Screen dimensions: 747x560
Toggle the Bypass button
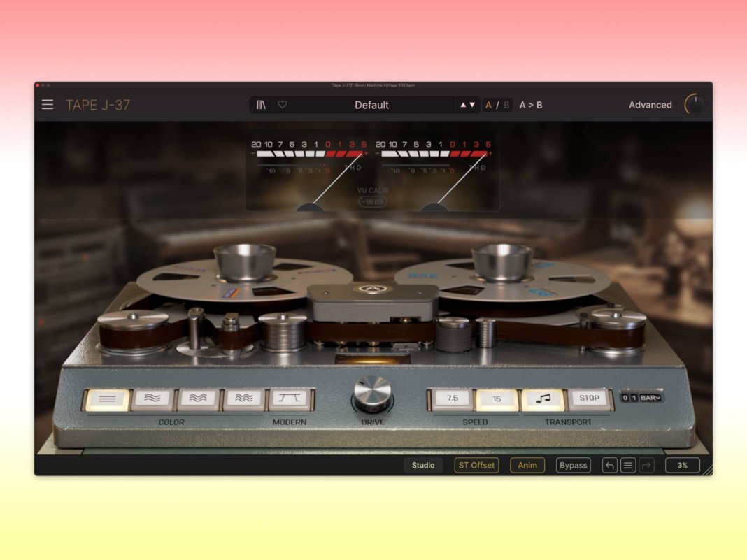(x=573, y=465)
